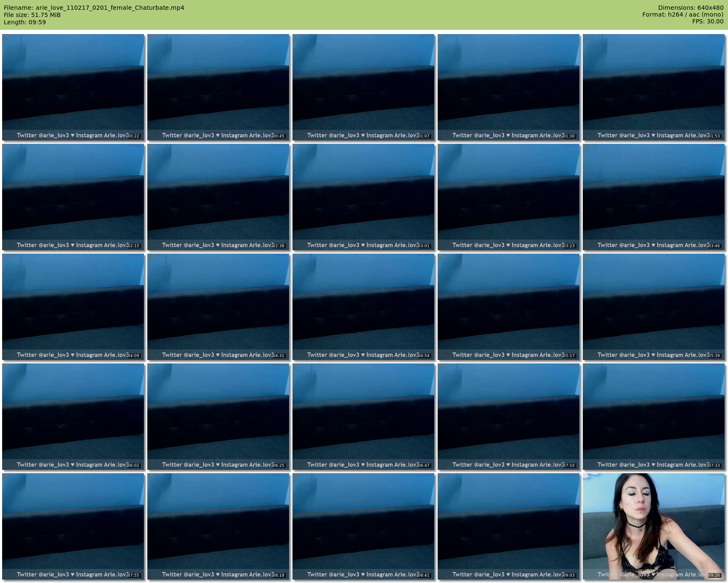Select the frame at 00:45
This screenshot has width=728, height=583.
[218, 87]
